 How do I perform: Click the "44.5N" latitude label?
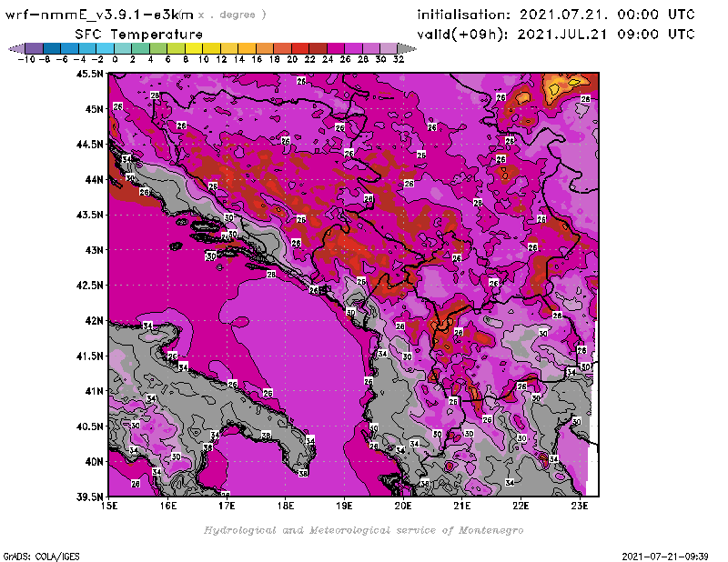pos(90,145)
